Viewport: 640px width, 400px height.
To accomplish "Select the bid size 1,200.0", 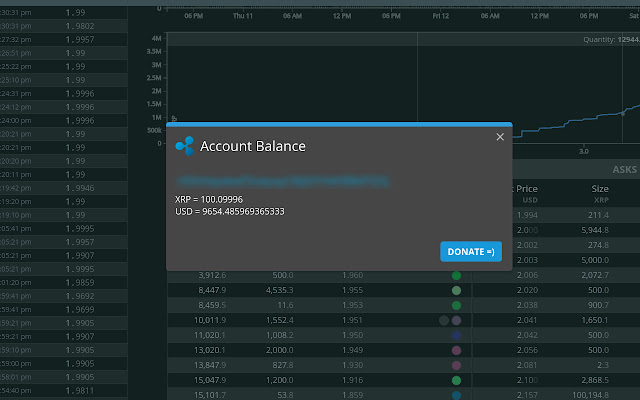I will point(280,380).
